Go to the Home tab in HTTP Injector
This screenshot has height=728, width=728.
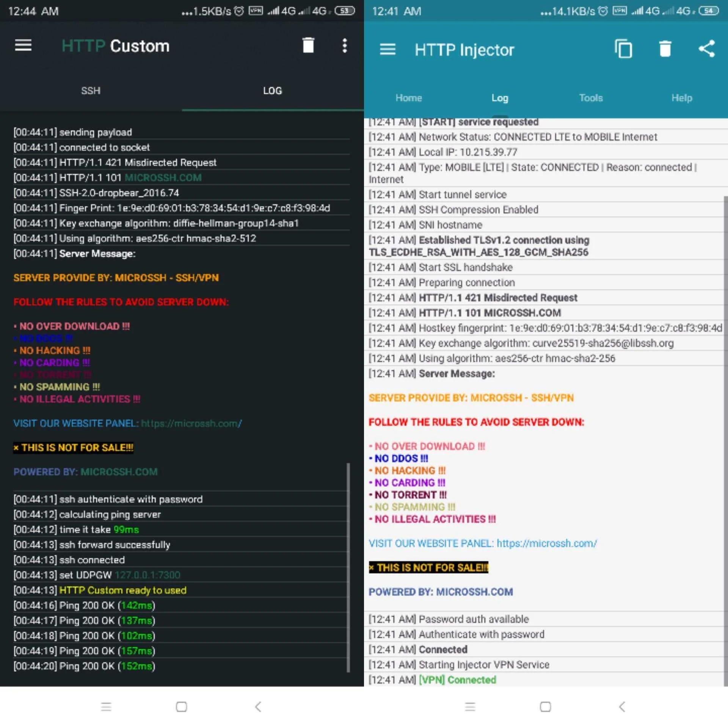[409, 98]
